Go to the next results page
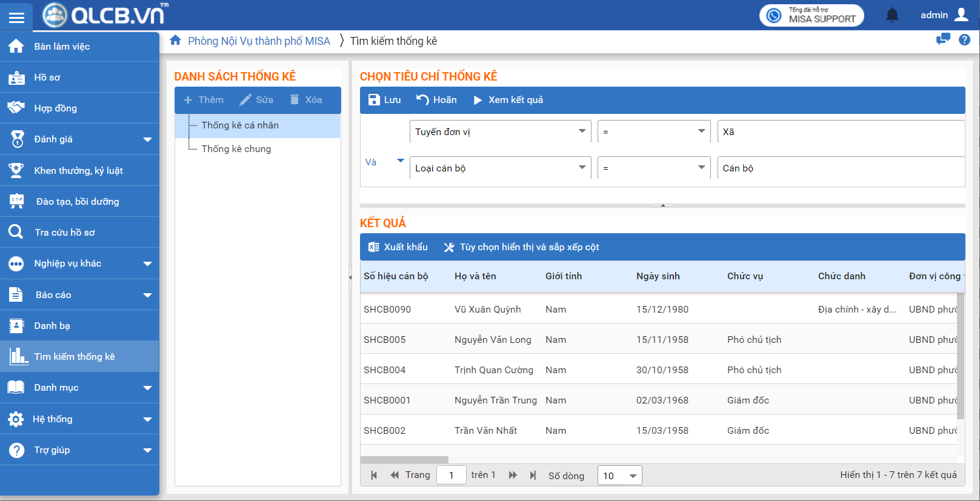The width and height of the screenshot is (980, 501). click(513, 476)
